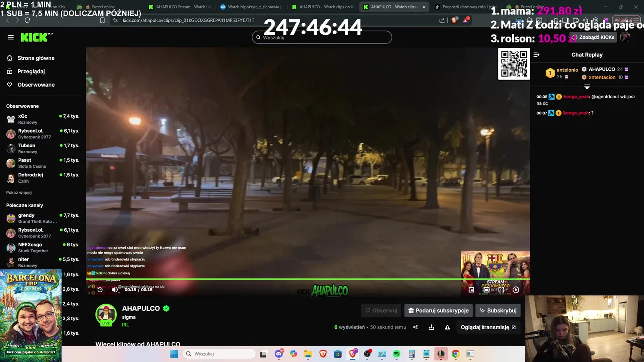Viewport: 644px width, 362px height.
Task: Click Podaruj subskrypcje button
Action: [438, 310]
